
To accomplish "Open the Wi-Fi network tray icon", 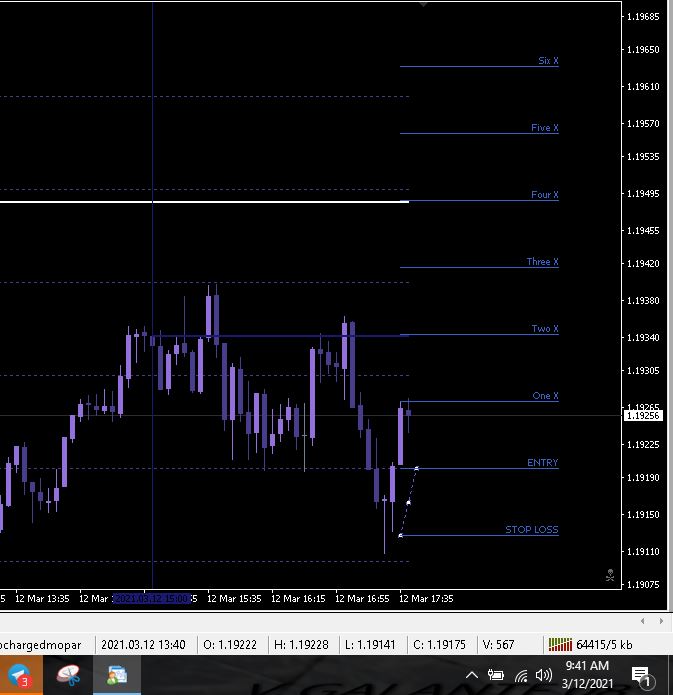I will tap(521, 675).
